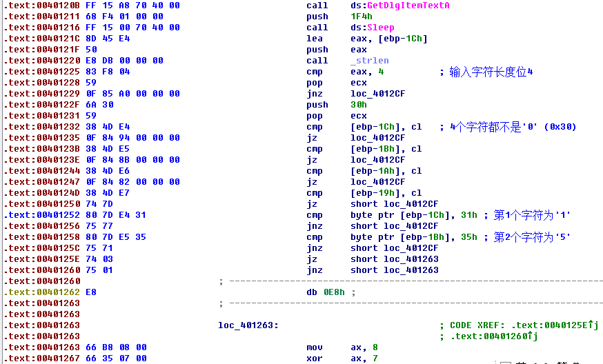Image resolution: width=603 pixels, height=364 pixels.
Task: Select the bytes E8 DB 00 00 00
Action: 125,61
